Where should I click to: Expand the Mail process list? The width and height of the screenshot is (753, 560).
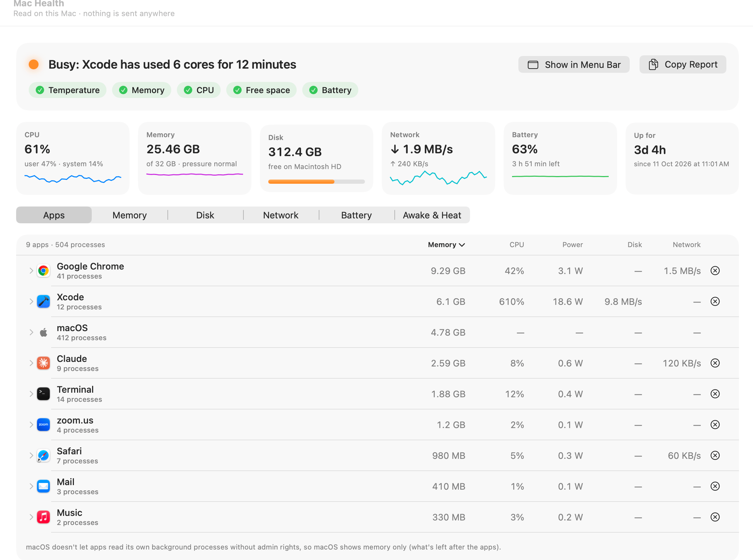click(x=31, y=486)
